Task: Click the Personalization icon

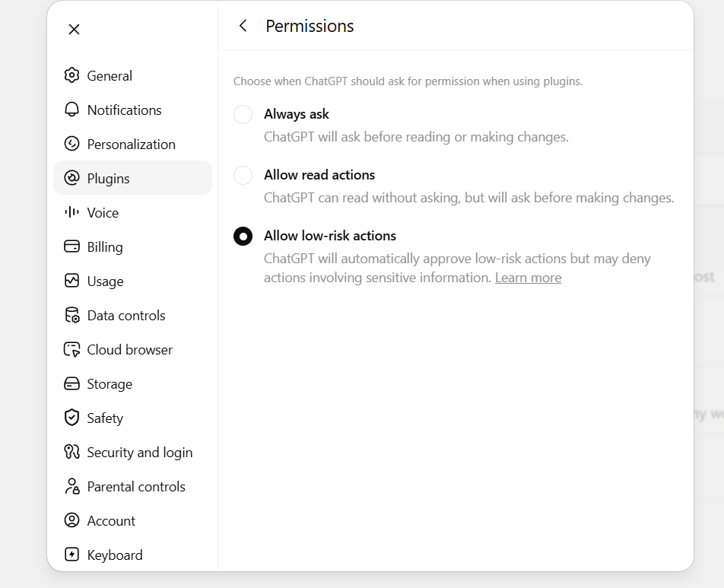Action: (71, 144)
